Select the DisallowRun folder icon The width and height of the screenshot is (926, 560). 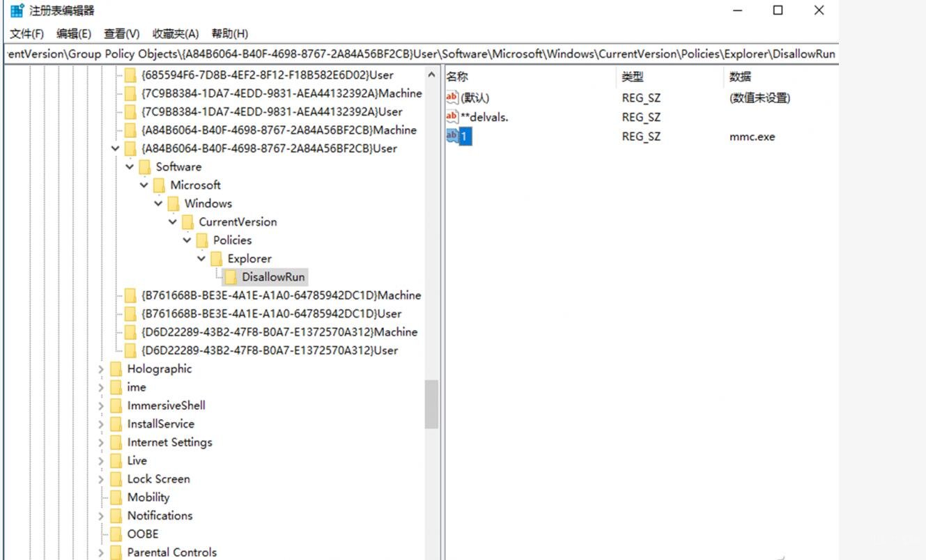231,277
